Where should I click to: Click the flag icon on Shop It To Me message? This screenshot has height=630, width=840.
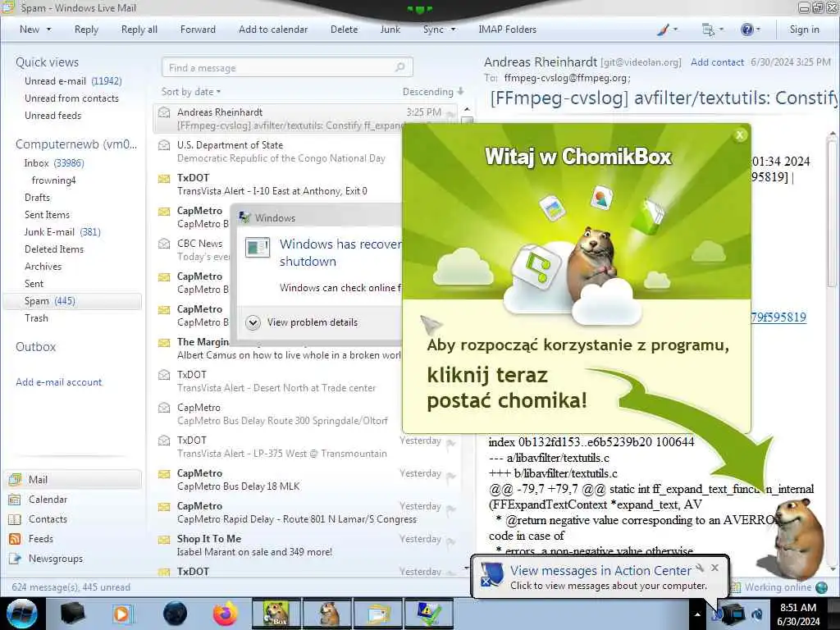click(x=450, y=542)
